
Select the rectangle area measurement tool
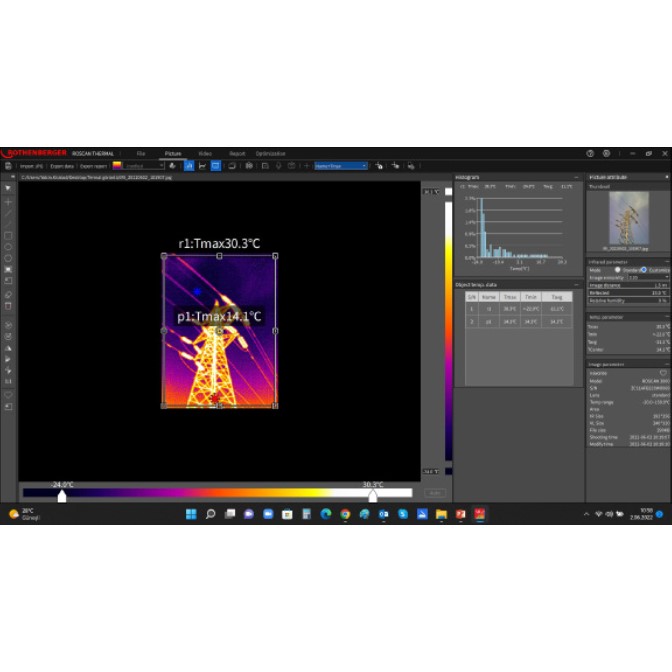[8, 236]
